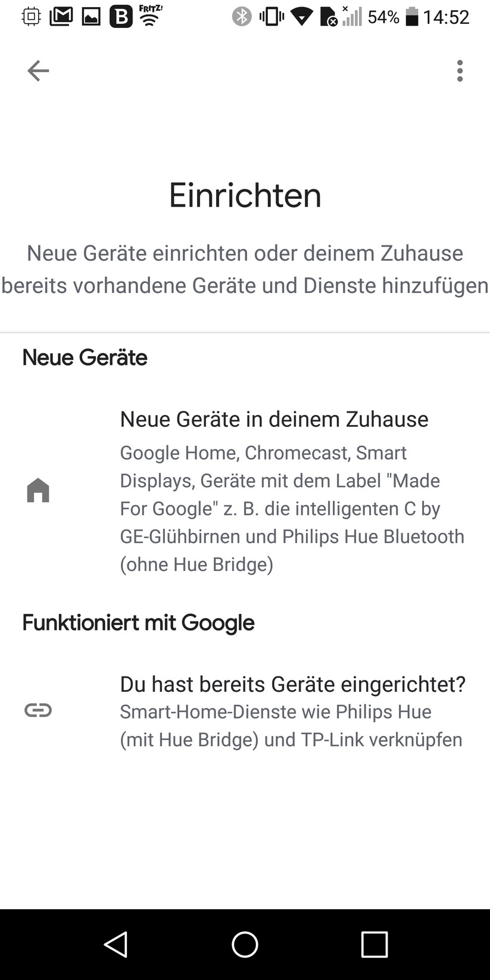This screenshot has width=490, height=980.
Task: Tap the FRITZ! Wi-Fi status icon
Action: pyautogui.click(x=151, y=15)
